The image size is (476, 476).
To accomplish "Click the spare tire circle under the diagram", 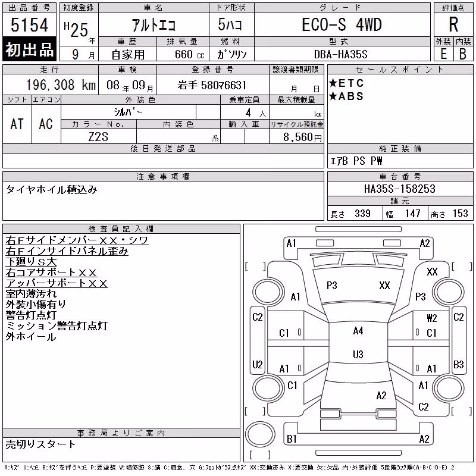I will click(260, 434).
